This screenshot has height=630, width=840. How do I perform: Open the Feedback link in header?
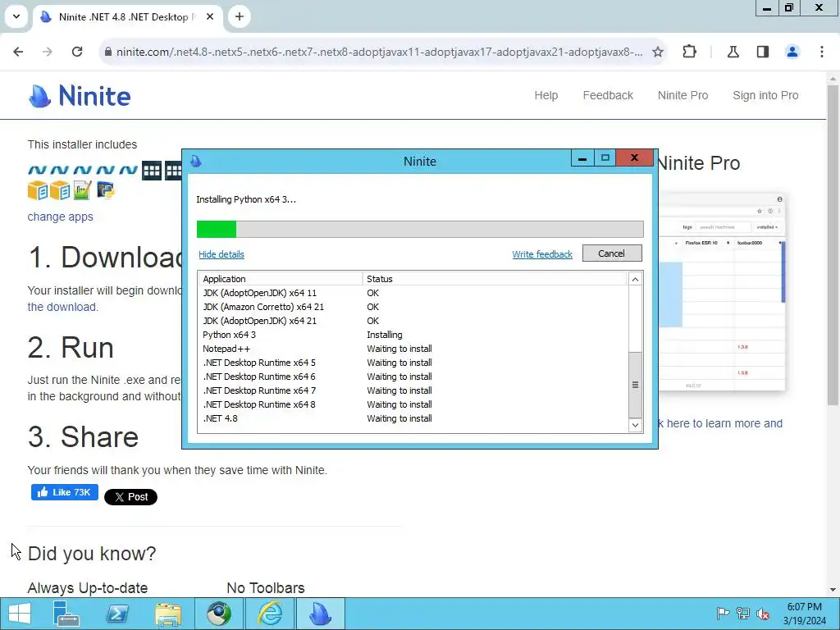608,95
